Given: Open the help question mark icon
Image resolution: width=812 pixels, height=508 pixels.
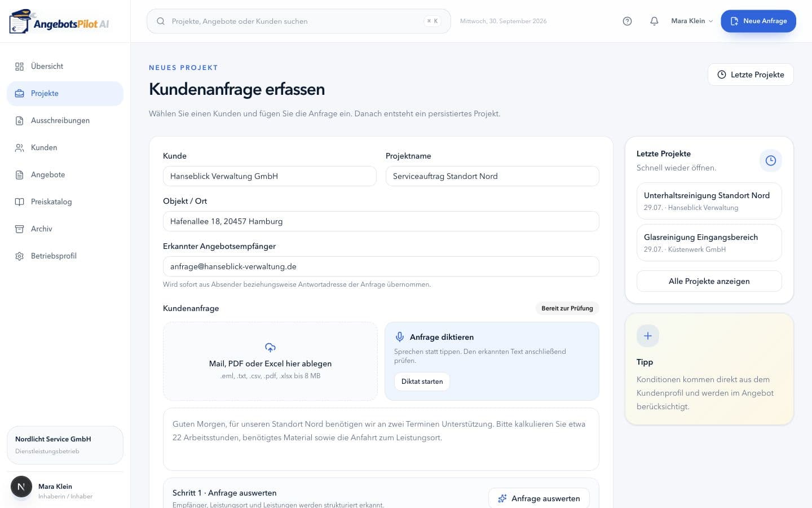Looking at the screenshot, I should click(x=627, y=21).
